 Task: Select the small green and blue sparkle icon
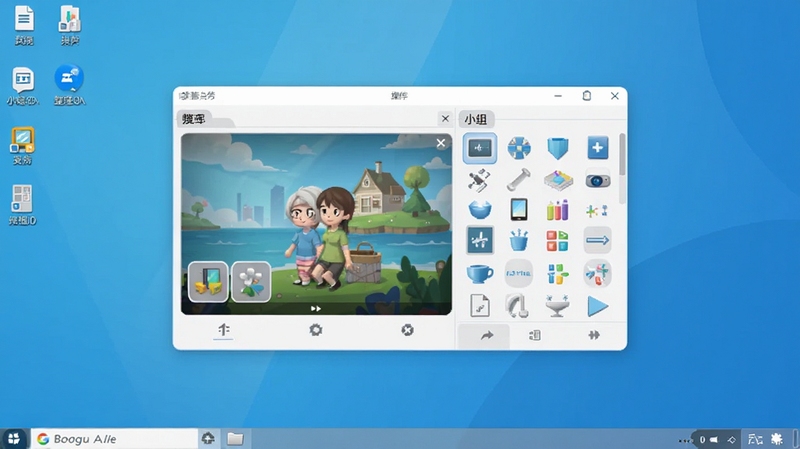(596, 210)
